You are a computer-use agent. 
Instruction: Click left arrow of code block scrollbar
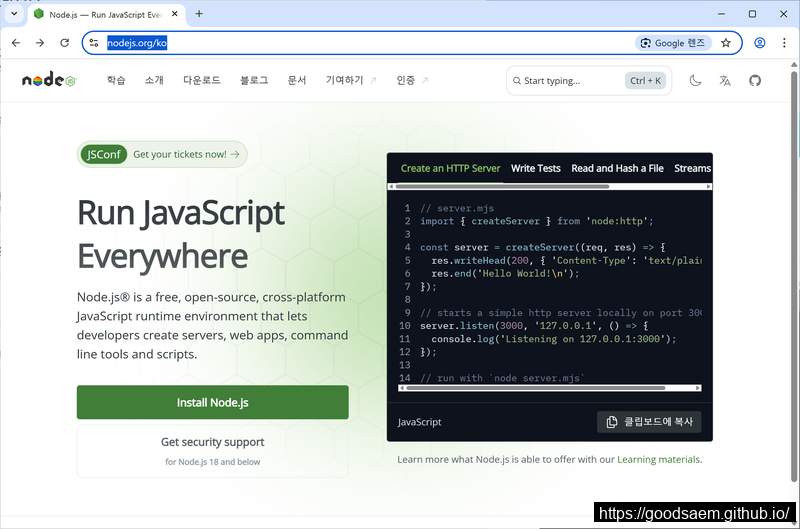[402, 388]
